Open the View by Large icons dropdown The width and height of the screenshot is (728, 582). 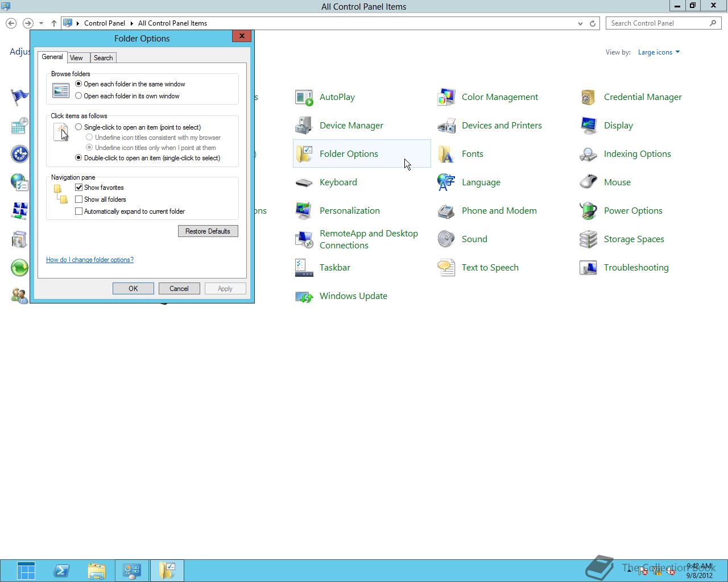[659, 52]
